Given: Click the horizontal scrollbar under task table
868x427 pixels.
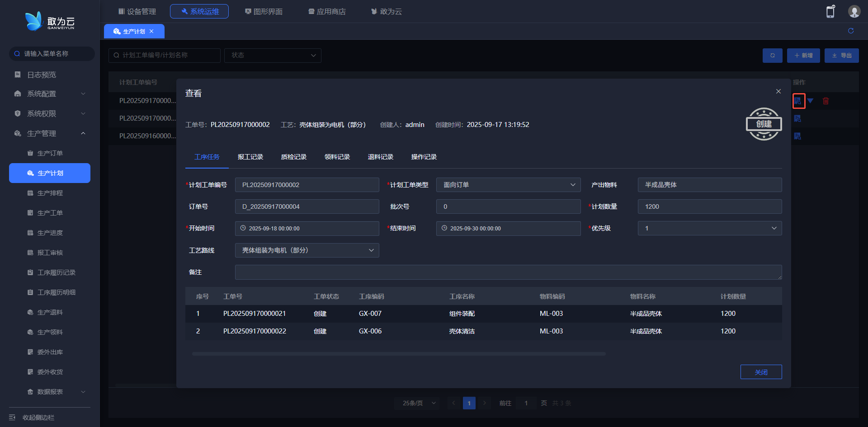Looking at the screenshot, I should point(398,354).
